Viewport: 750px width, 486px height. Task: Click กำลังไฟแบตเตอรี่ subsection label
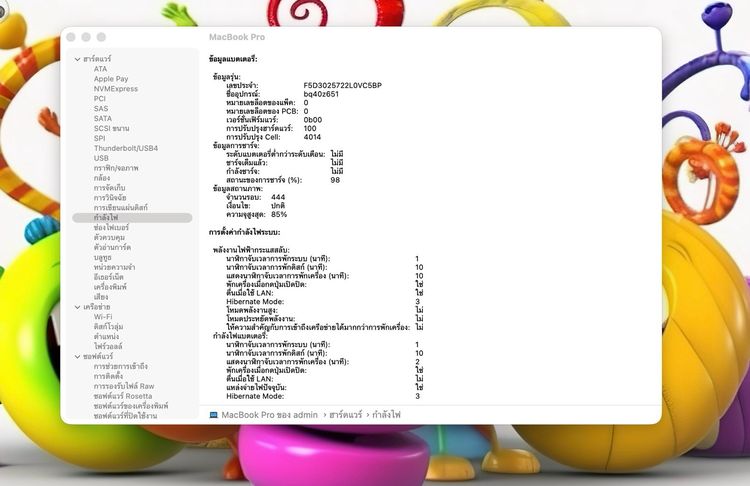click(x=240, y=336)
